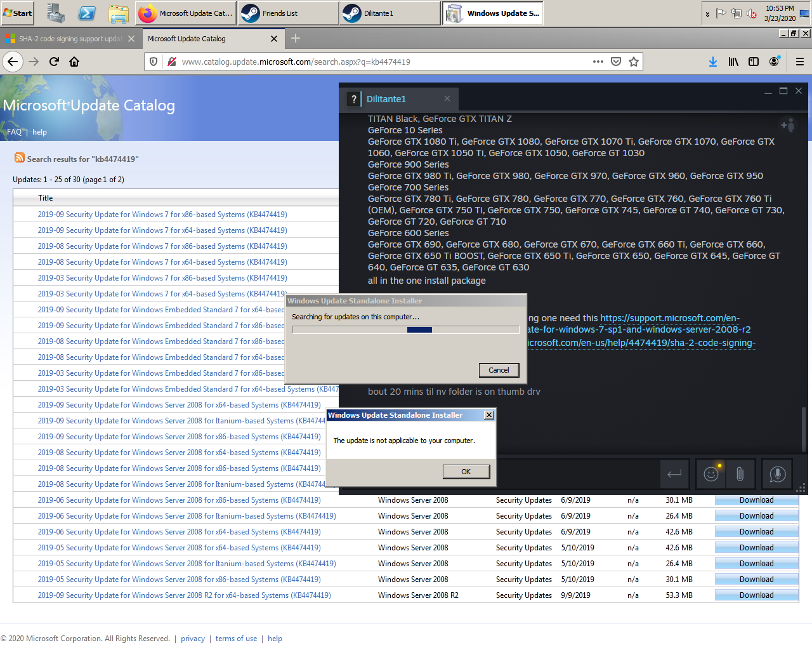This screenshot has width=812, height=650.
Task: Start voice chat with the microphone button
Action: 777,474
